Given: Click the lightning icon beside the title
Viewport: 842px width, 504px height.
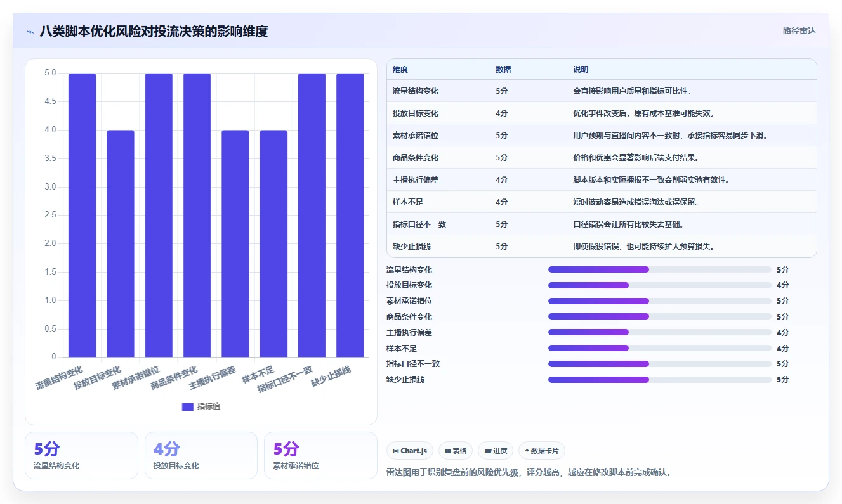Looking at the screenshot, I should (30, 32).
